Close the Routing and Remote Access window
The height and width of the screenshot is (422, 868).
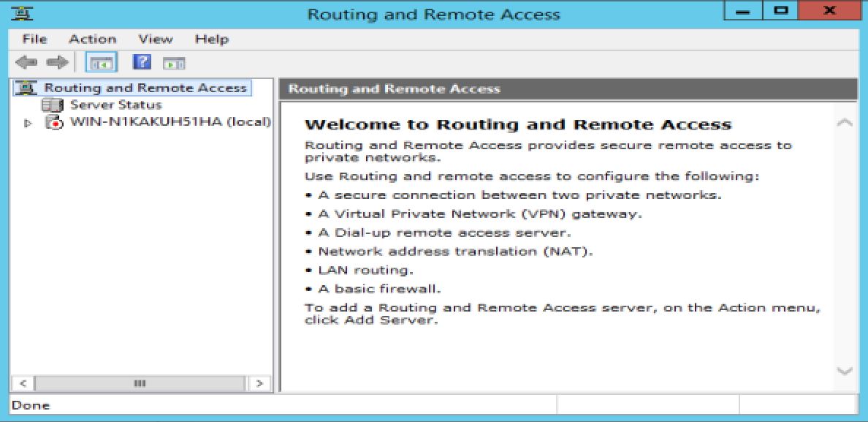tap(830, 11)
